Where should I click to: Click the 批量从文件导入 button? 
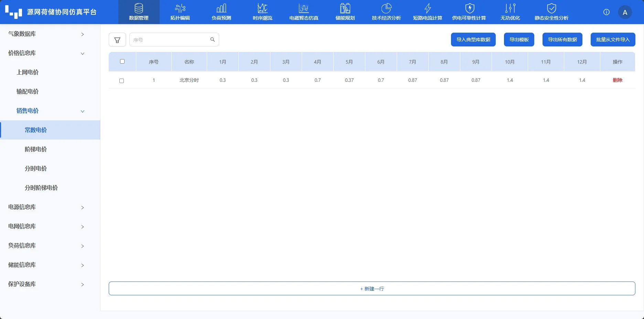pos(613,40)
